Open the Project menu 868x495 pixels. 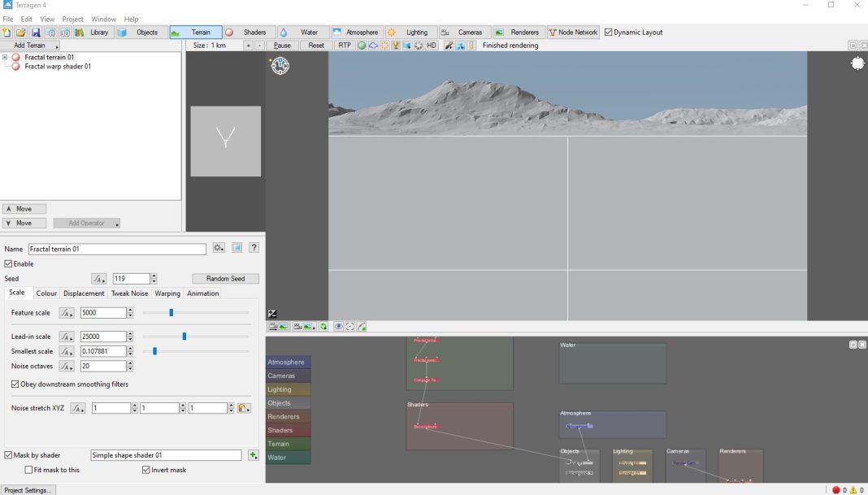72,19
